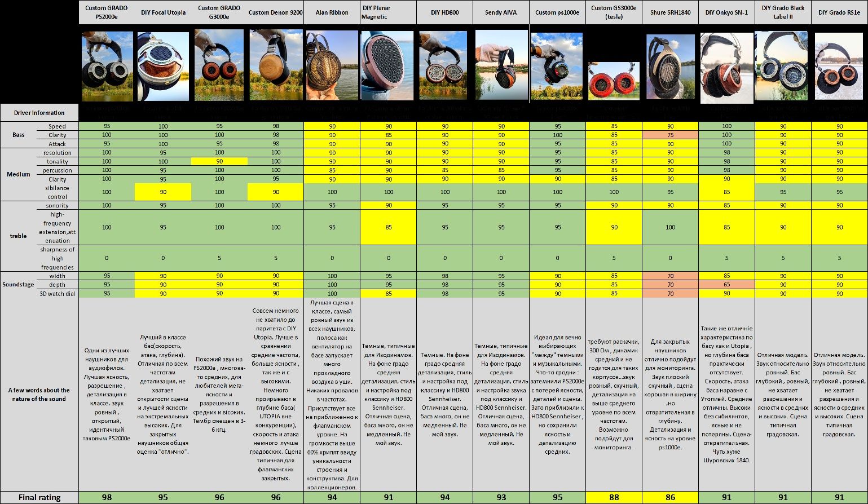Click the 'Bass' category label
The height and width of the screenshot is (504, 868).
(x=19, y=135)
